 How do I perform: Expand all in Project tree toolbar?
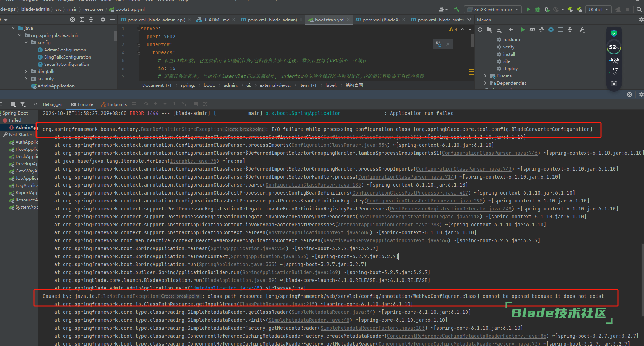[82, 20]
